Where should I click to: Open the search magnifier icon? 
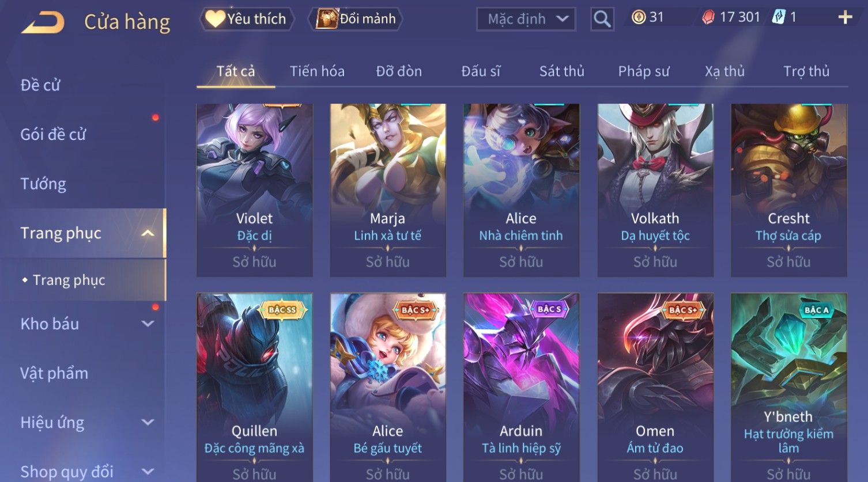coord(602,19)
